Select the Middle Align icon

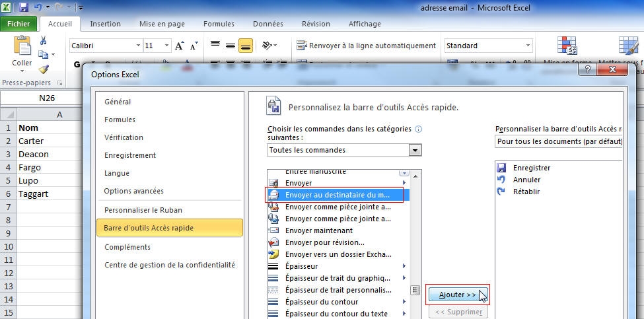(x=231, y=45)
